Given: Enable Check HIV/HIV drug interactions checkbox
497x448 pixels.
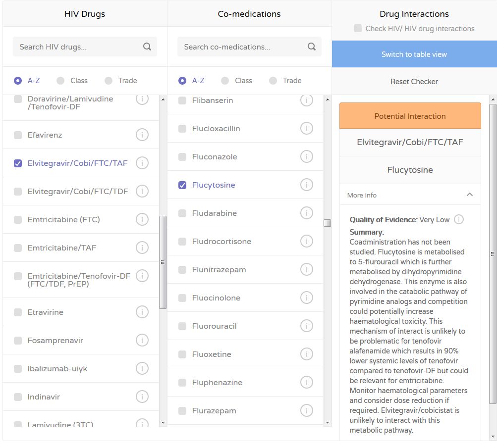Looking at the screenshot, I should (358, 29).
